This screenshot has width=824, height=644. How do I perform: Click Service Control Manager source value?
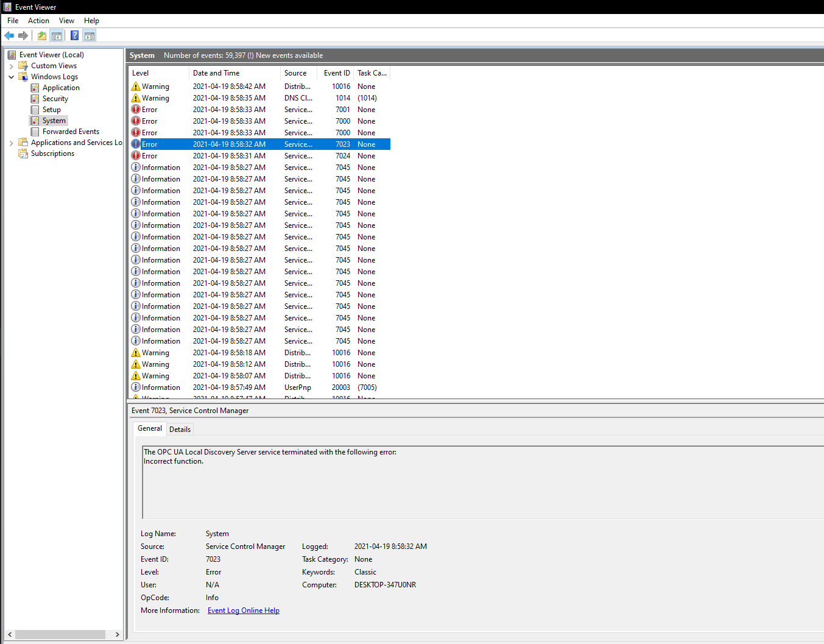(245, 547)
